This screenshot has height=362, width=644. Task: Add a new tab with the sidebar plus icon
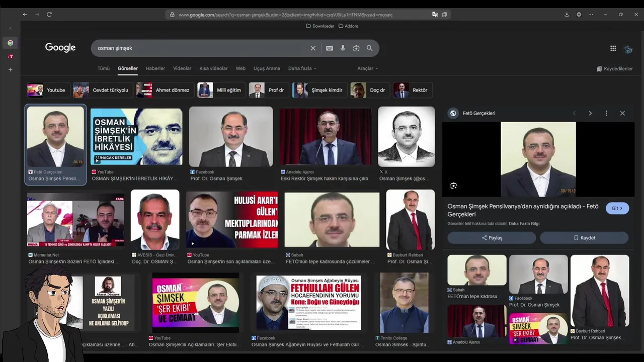tap(10, 70)
